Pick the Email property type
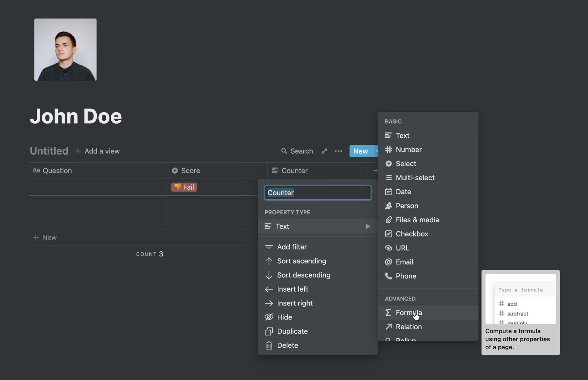Image resolution: width=588 pixels, height=380 pixels. pyautogui.click(x=428, y=262)
